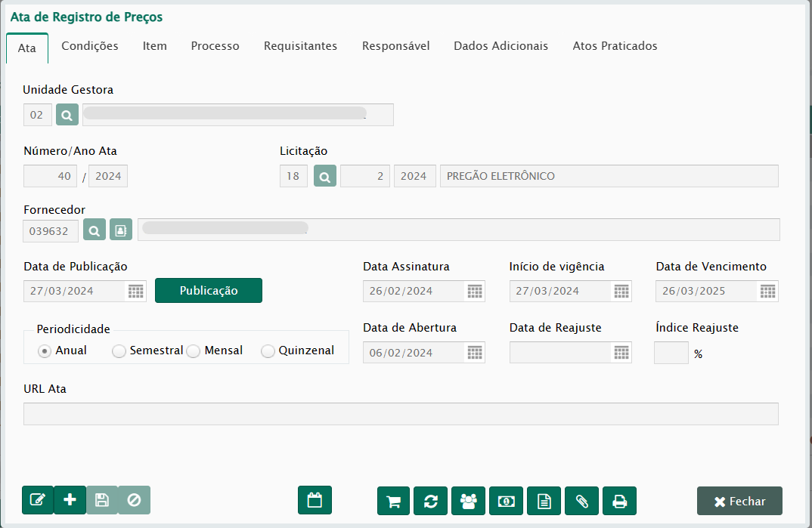
Task: Click the refresh arrows icon
Action: point(431,501)
